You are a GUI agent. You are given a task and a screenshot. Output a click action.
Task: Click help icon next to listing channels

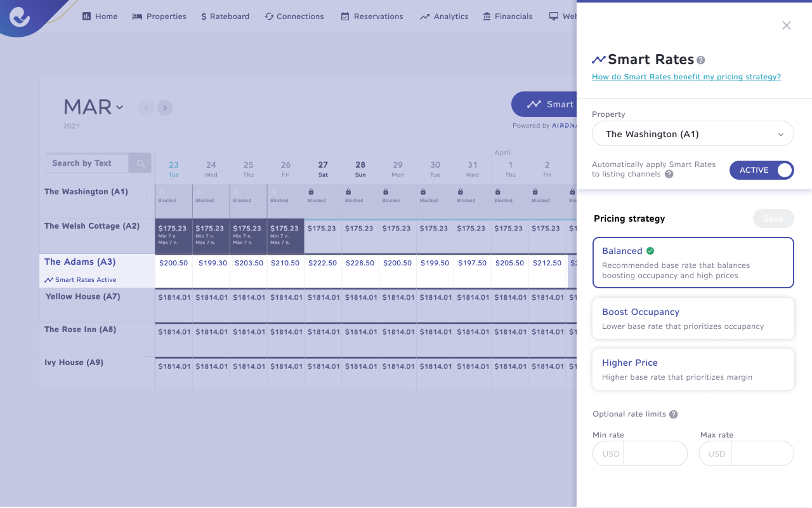coord(669,174)
